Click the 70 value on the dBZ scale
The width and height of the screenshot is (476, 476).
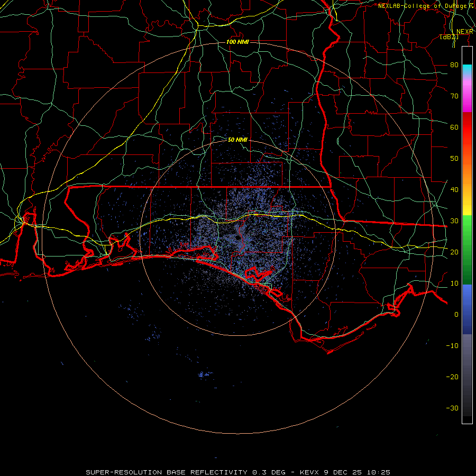(454, 96)
